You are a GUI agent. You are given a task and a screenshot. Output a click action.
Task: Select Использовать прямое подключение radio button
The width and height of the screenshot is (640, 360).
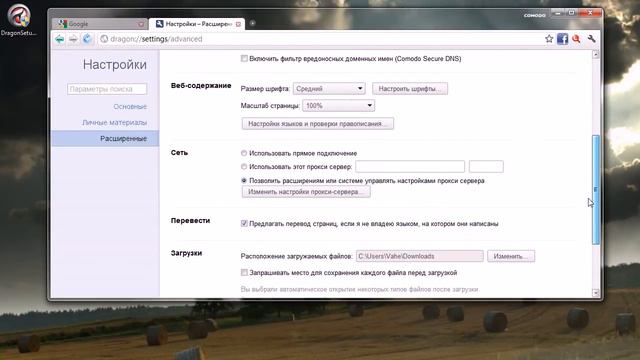click(244, 153)
